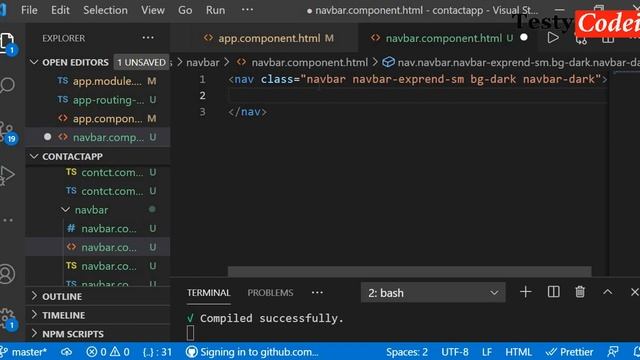Open the Run menu

215,10
